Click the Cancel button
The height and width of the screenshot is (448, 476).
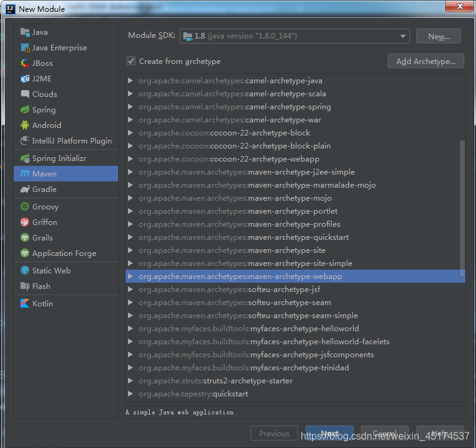pos(385,433)
